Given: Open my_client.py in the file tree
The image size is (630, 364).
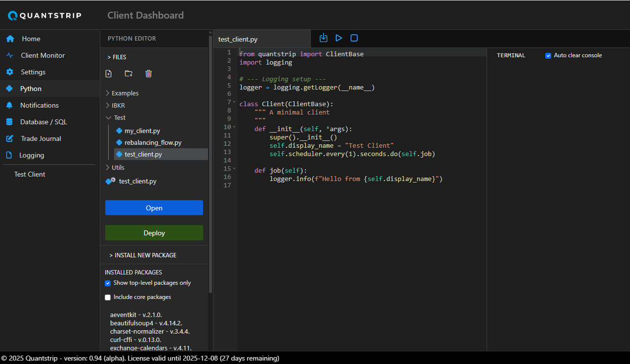Looking at the screenshot, I should (142, 131).
